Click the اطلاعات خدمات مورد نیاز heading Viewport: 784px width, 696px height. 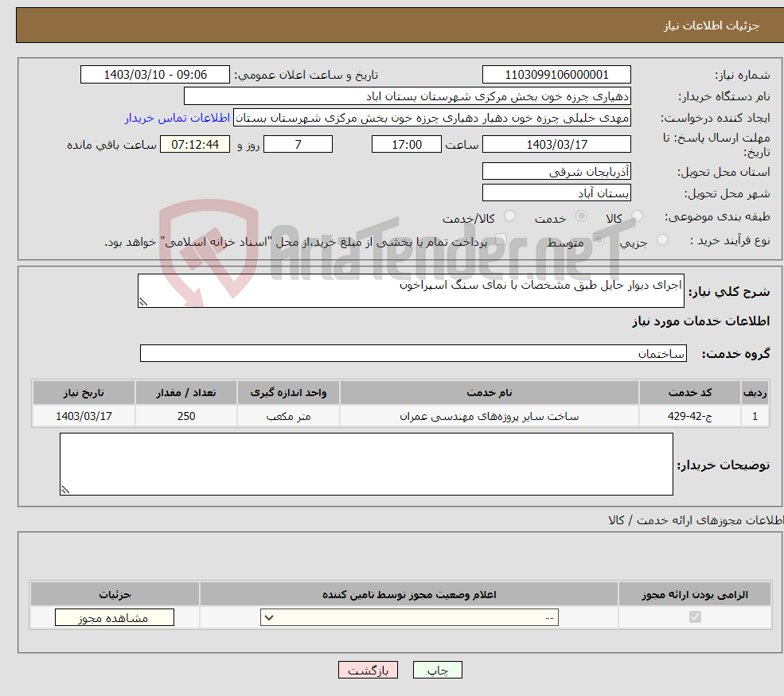pyautogui.click(x=701, y=321)
